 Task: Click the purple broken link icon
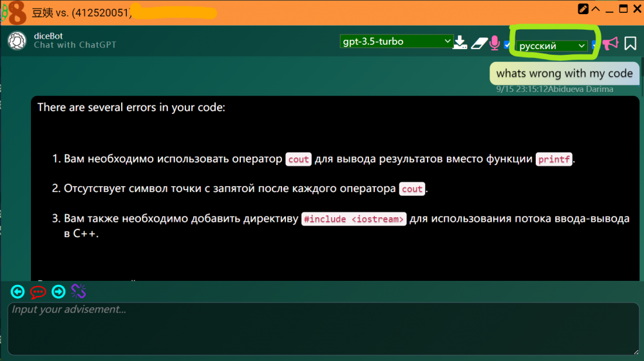pos(79,291)
